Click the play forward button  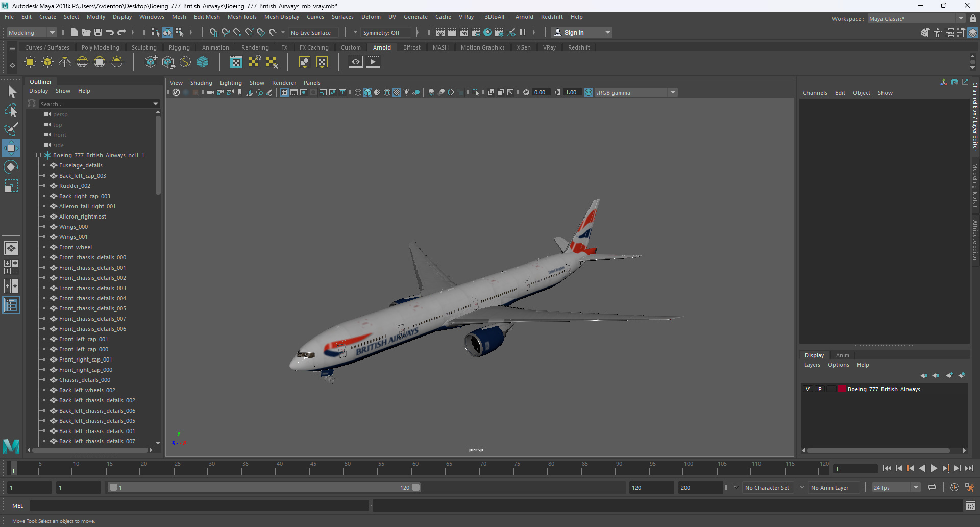tap(934, 468)
